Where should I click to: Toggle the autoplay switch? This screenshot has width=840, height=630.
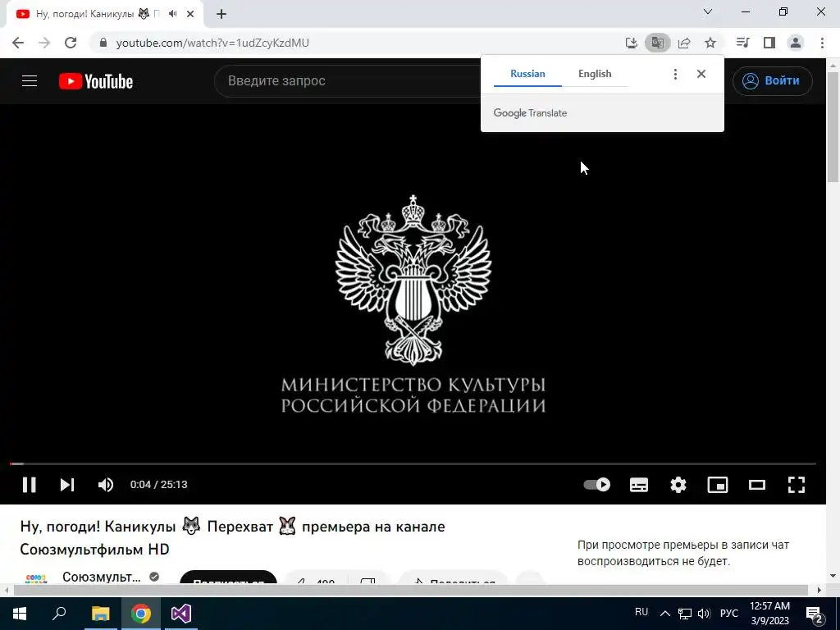coord(597,485)
